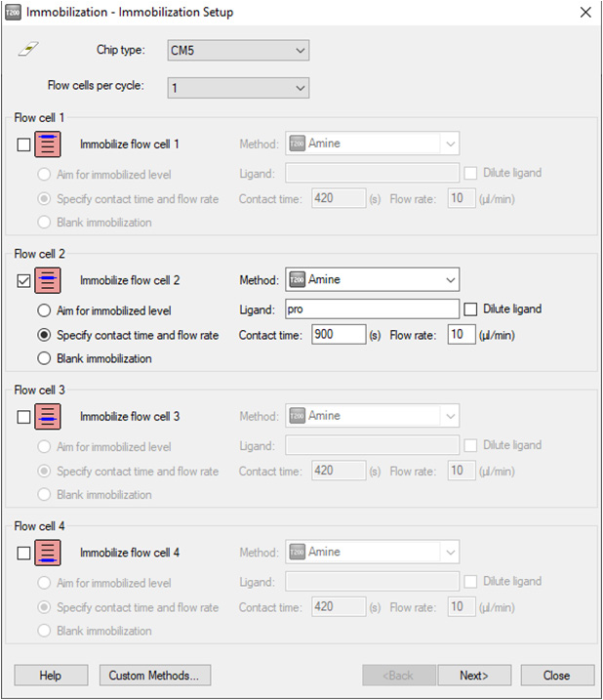Click the flow cell 2 icon
This screenshot has width=603, height=700.
click(x=49, y=280)
